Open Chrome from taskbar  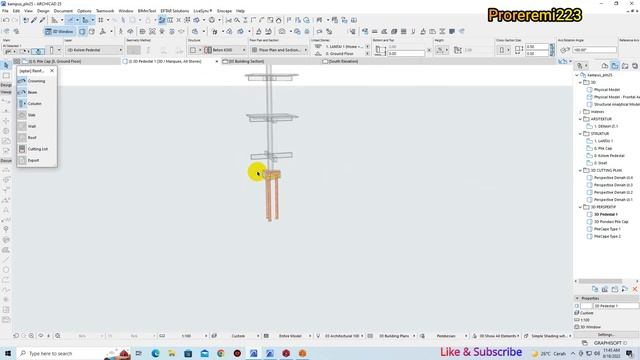tap(221, 353)
